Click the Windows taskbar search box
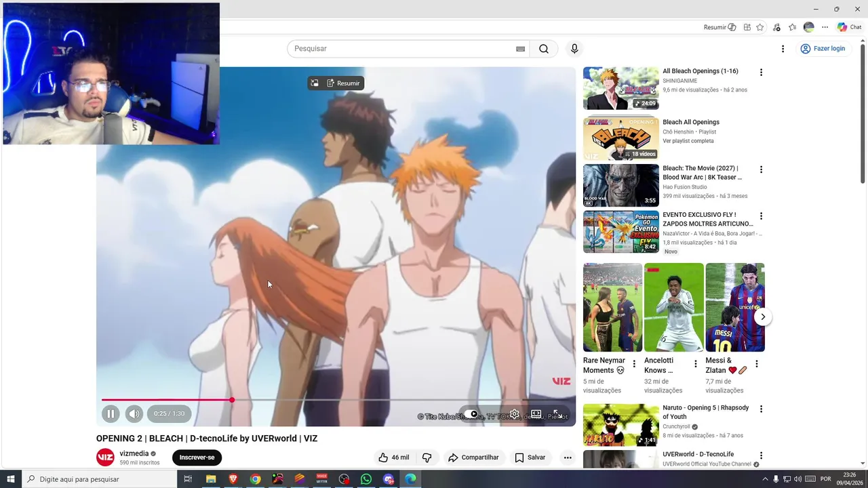The width and height of the screenshot is (868, 488). pos(99,479)
